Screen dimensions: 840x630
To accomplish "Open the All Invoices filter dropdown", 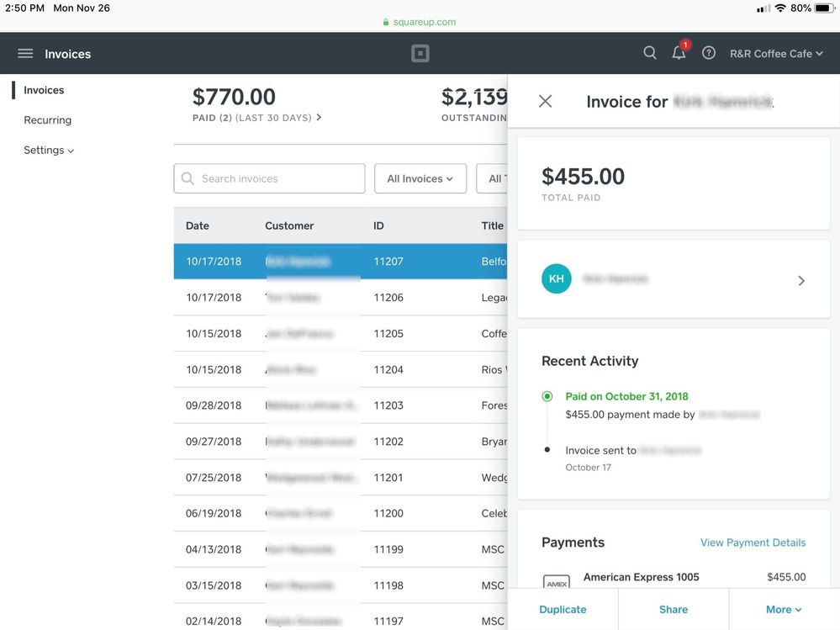I will (420, 178).
